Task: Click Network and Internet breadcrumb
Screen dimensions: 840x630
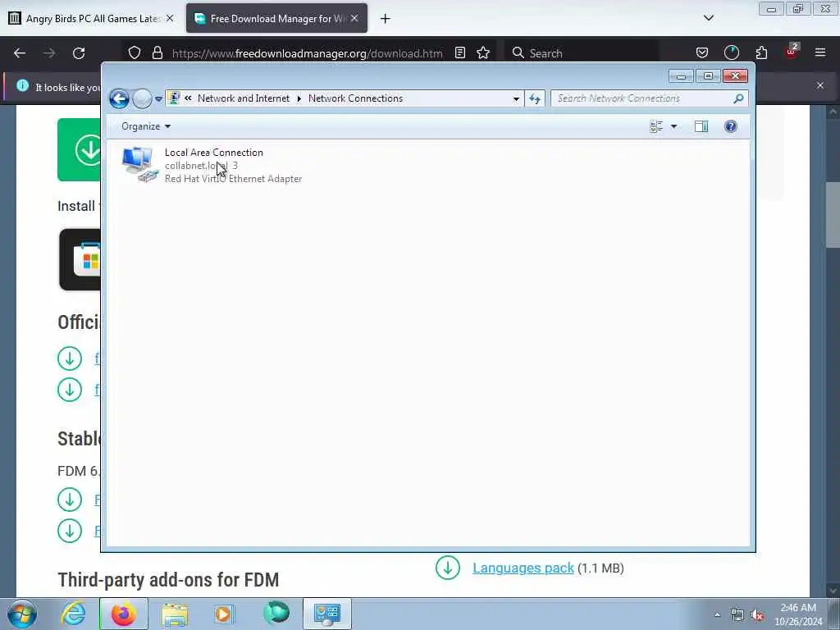Action: click(x=243, y=98)
